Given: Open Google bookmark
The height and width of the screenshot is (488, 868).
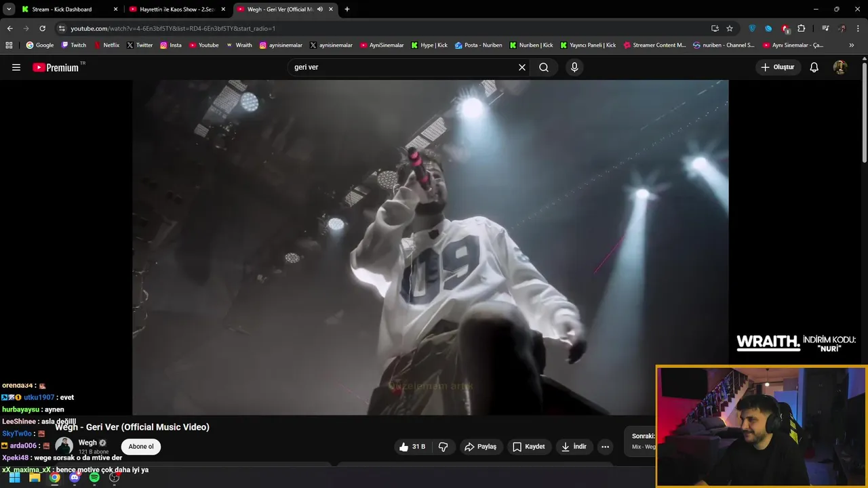Looking at the screenshot, I should 40,45.
